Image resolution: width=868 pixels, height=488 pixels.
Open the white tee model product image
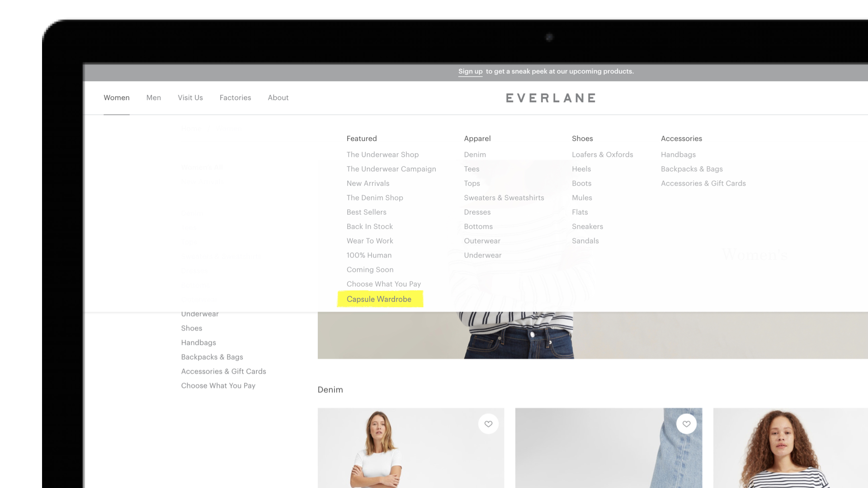[410, 448]
